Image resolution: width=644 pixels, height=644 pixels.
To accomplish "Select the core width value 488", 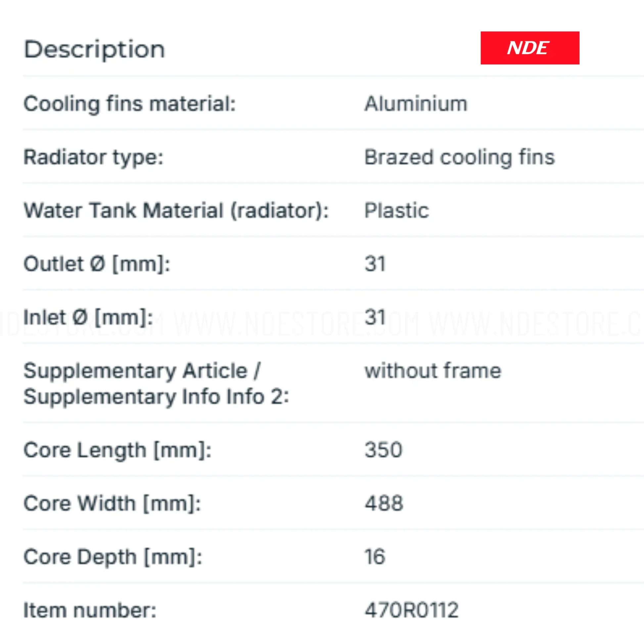I will pos(384,503).
